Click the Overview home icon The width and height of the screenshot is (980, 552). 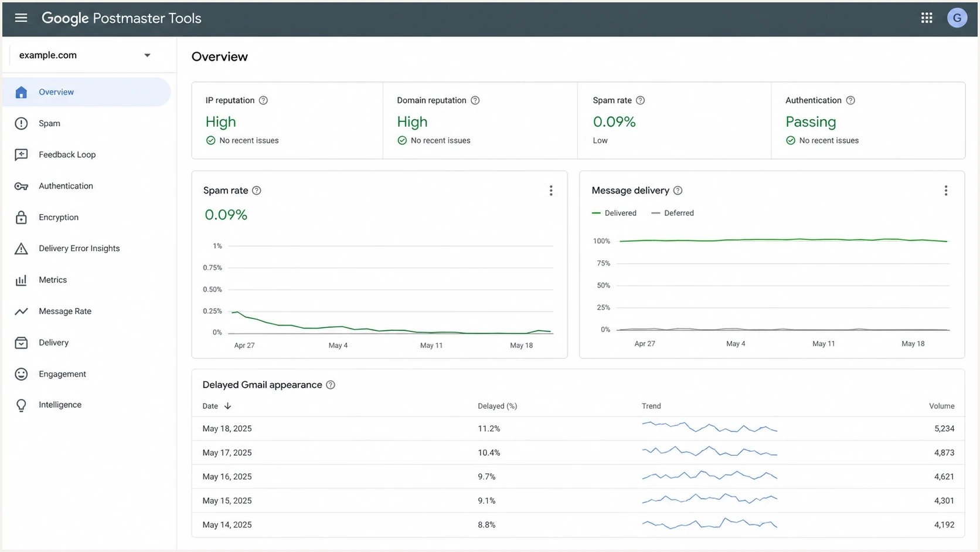pos(21,92)
